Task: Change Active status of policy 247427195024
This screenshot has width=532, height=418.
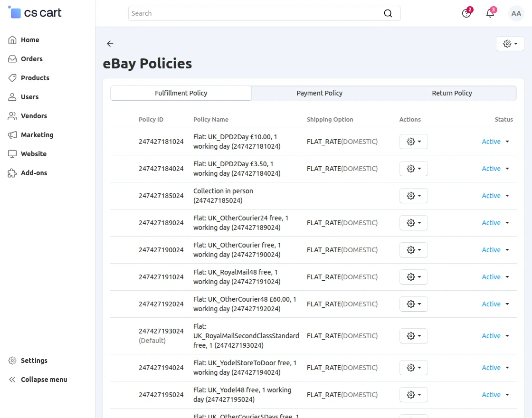Action: (x=495, y=395)
